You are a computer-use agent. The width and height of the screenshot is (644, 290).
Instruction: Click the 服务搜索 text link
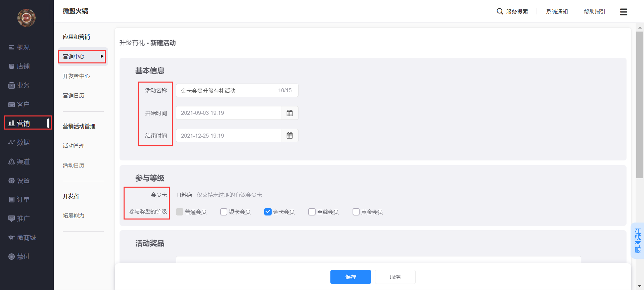tap(517, 12)
